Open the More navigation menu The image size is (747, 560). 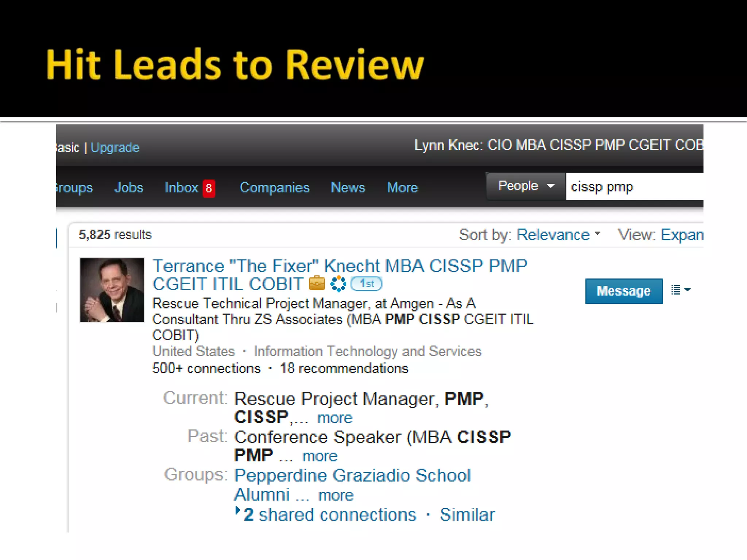coord(402,187)
